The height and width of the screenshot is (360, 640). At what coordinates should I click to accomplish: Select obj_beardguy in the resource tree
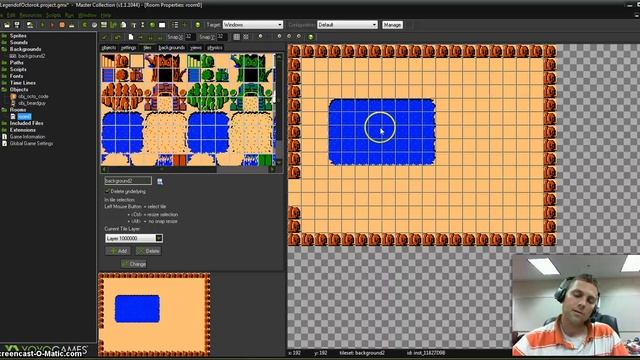point(31,103)
